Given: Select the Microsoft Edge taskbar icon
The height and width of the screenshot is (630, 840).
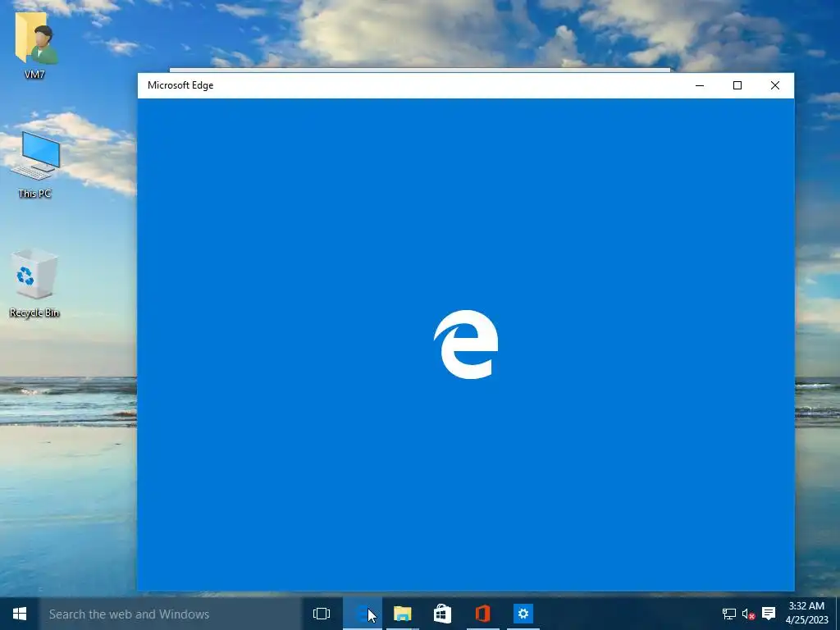Looking at the screenshot, I should click(363, 614).
